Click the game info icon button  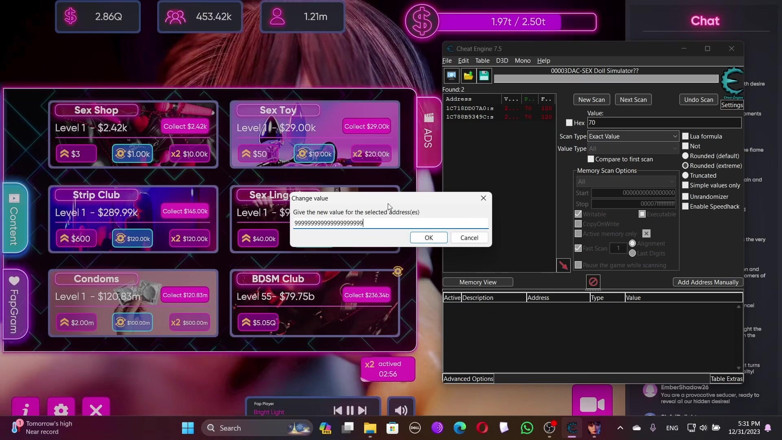coord(25,410)
